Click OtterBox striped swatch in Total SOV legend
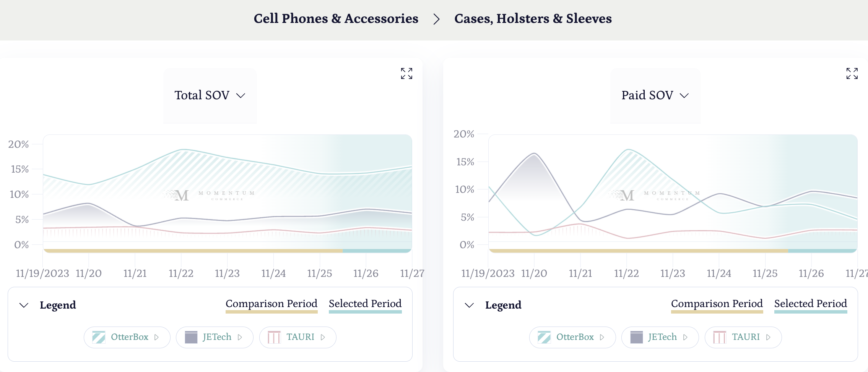Screen dimensions: 868x372 click(x=99, y=337)
